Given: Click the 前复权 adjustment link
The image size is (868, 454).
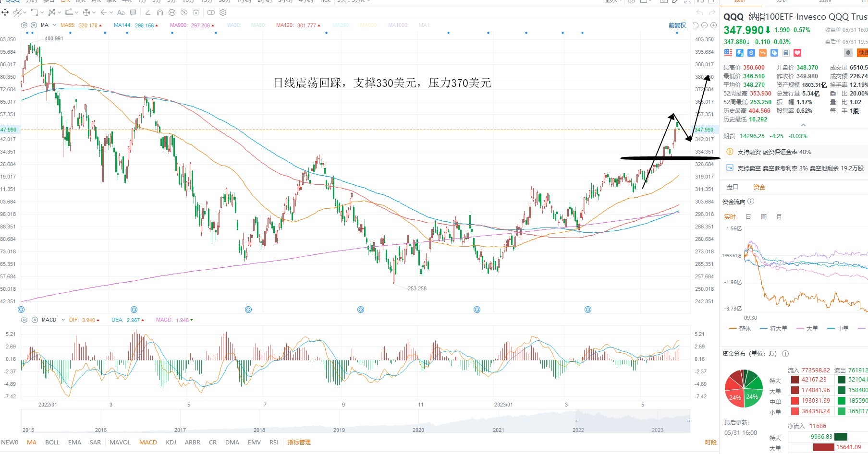Looking at the screenshot, I should (677, 25).
